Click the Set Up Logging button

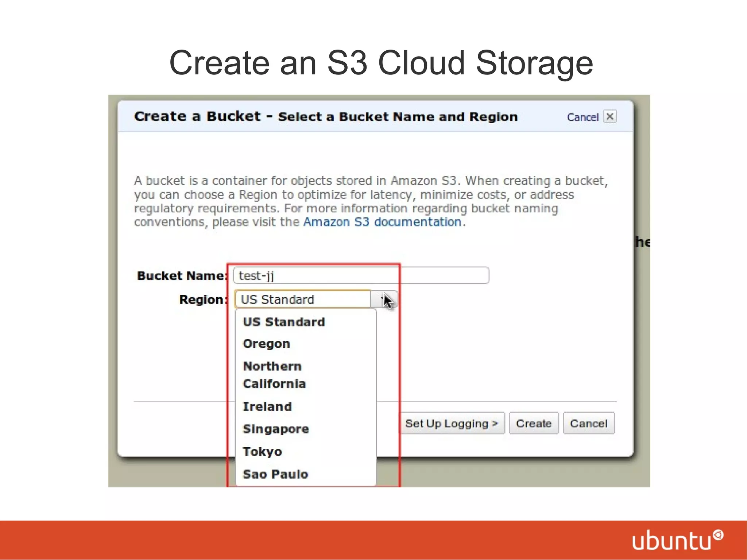[452, 423]
